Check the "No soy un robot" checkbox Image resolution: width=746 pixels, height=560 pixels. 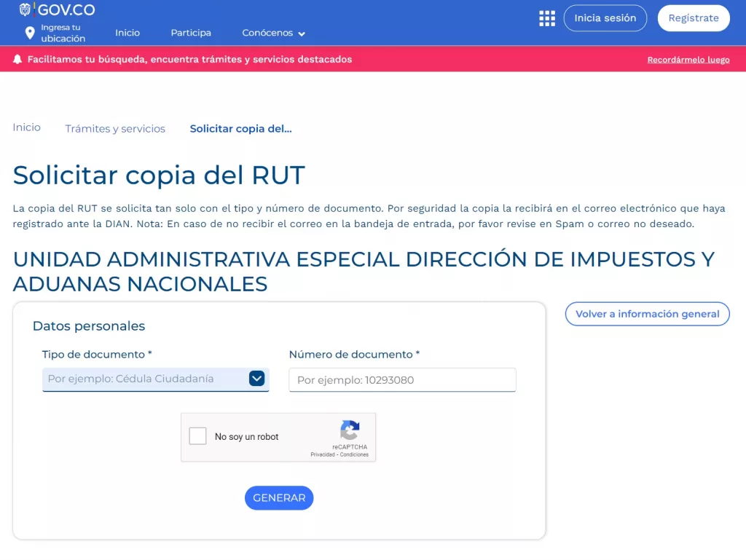pyautogui.click(x=197, y=436)
